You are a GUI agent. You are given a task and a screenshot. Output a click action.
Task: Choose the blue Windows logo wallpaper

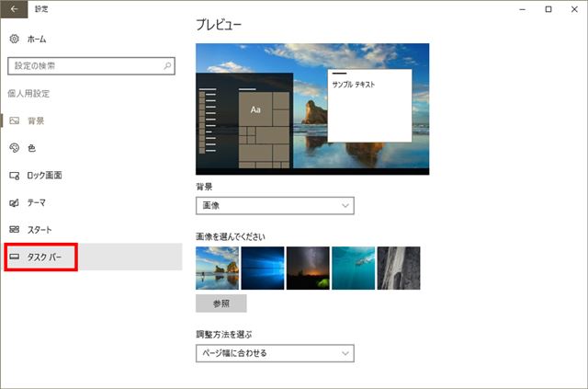(263, 269)
